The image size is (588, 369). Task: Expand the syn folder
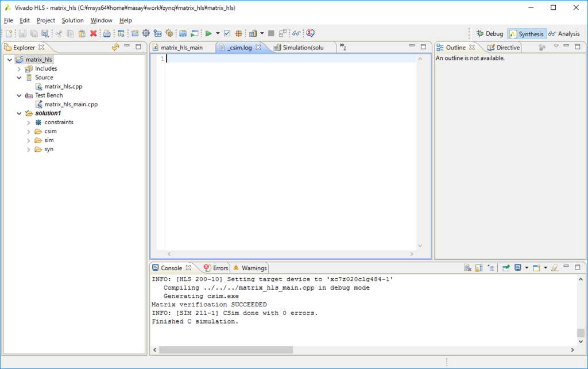(x=29, y=149)
